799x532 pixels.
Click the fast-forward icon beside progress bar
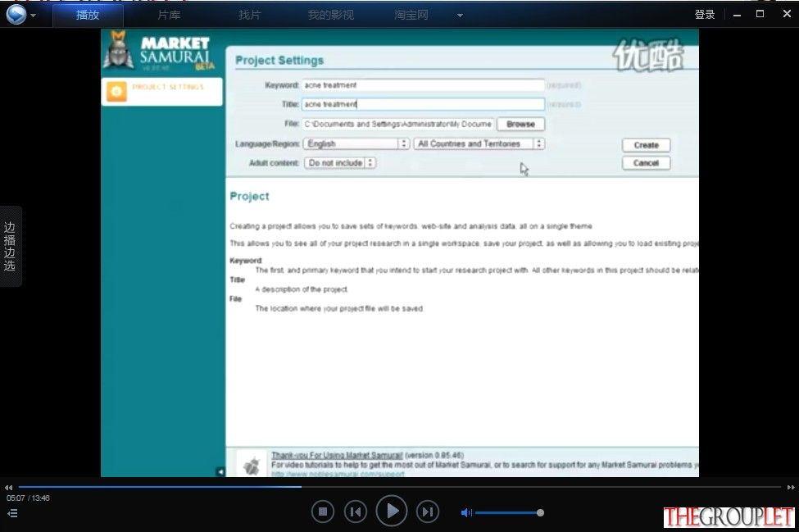point(790,488)
